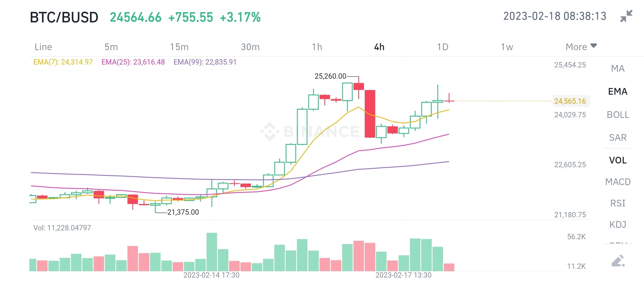This screenshot has height=288, width=644.
Task: Toggle the EMA(7) overlay label
Action: [x=63, y=62]
